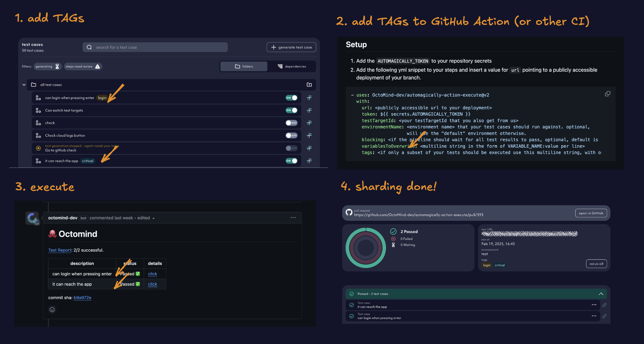
Task: Click result row it can reach the app
Action: tap(473, 305)
